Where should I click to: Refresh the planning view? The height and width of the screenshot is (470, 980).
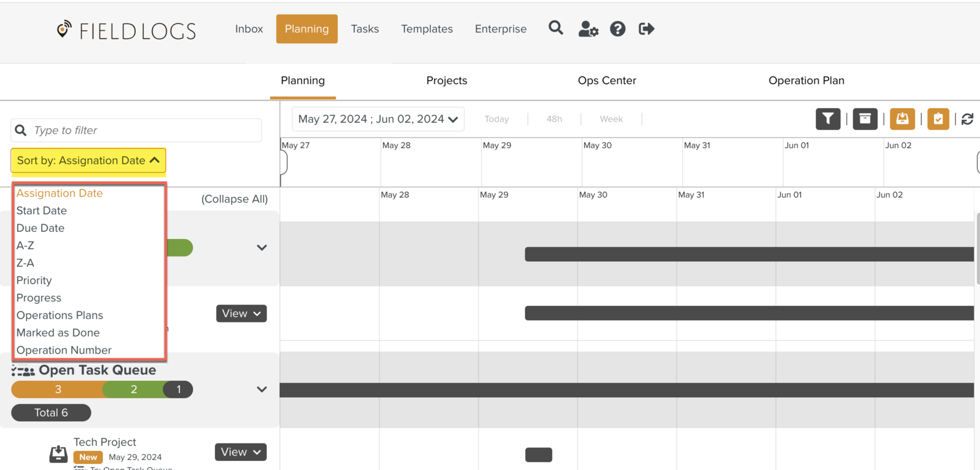pos(967,119)
